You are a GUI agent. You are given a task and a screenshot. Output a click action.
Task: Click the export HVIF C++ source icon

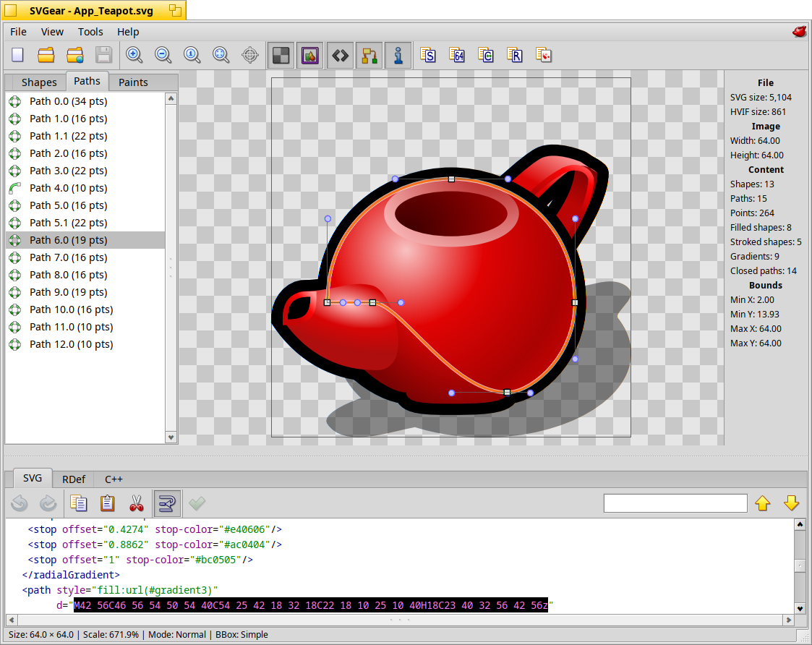click(x=486, y=55)
